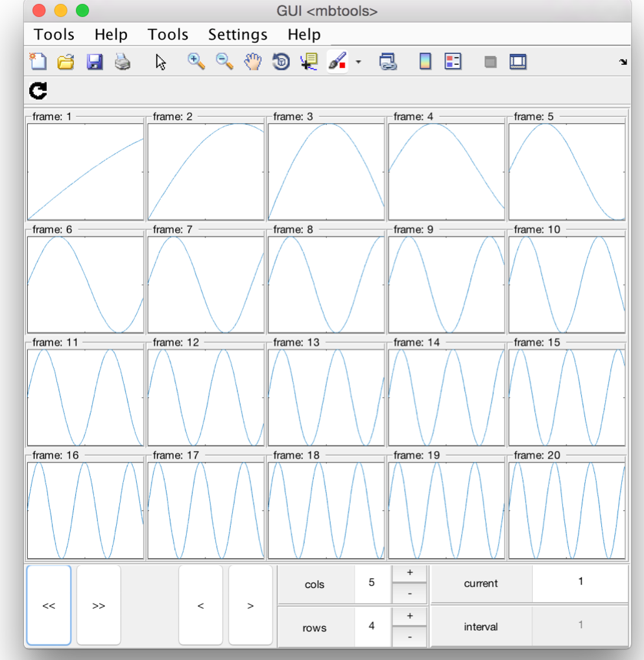This screenshot has width=644, height=660.
Task: Select the frame: 5 plot
Action: click(x=567, y=172)
